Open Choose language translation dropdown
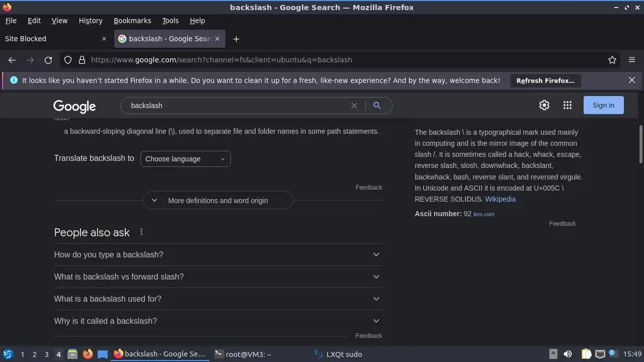The width and height of the screenshot is (644, 362). pos(185,159)
